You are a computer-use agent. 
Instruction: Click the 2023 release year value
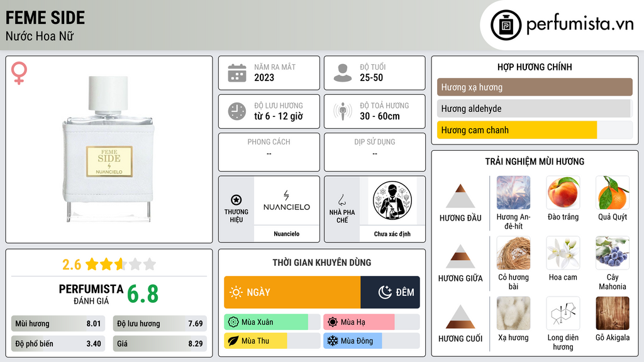(x=264, y=77)
